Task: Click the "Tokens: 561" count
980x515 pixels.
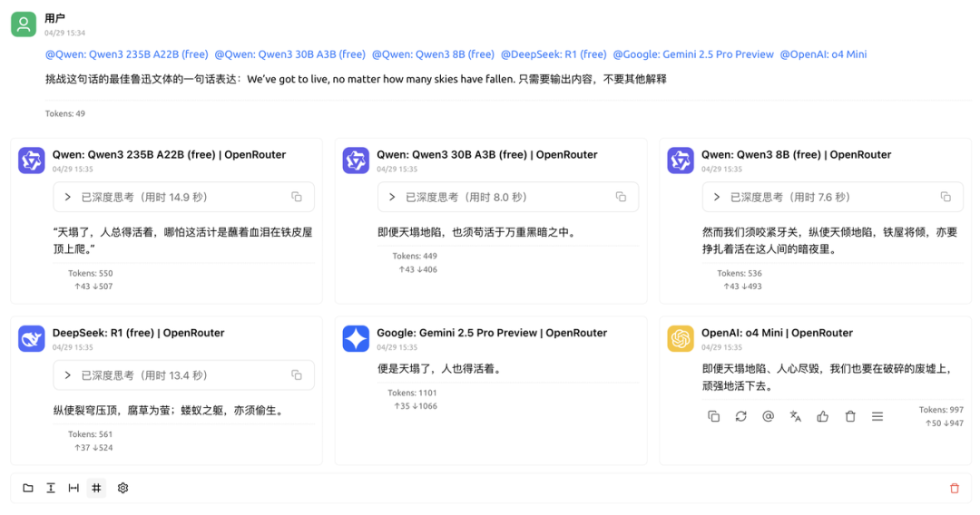Action: (91, 434)
